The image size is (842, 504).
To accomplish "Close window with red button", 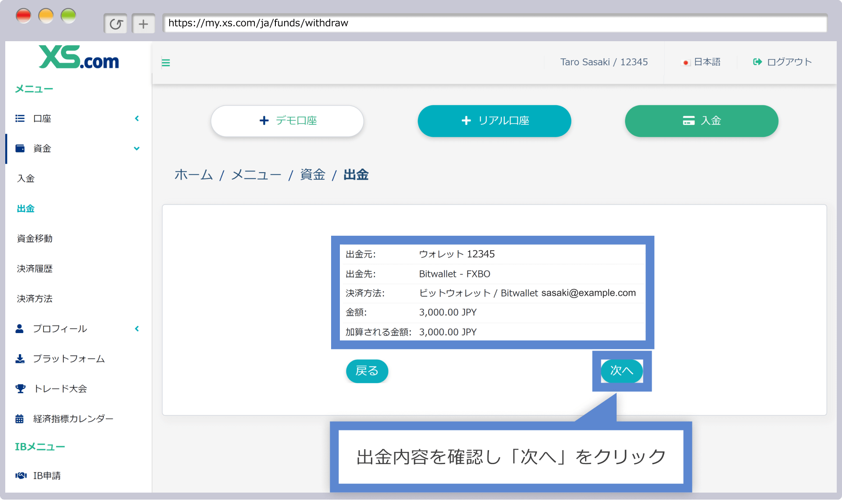I will coord(23,16).
